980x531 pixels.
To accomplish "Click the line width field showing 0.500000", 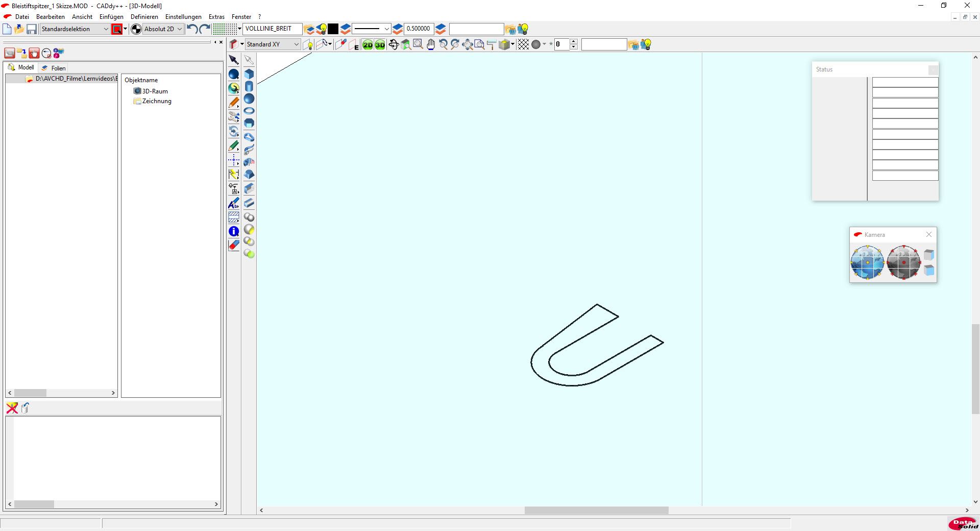I will tap(419, 29).
